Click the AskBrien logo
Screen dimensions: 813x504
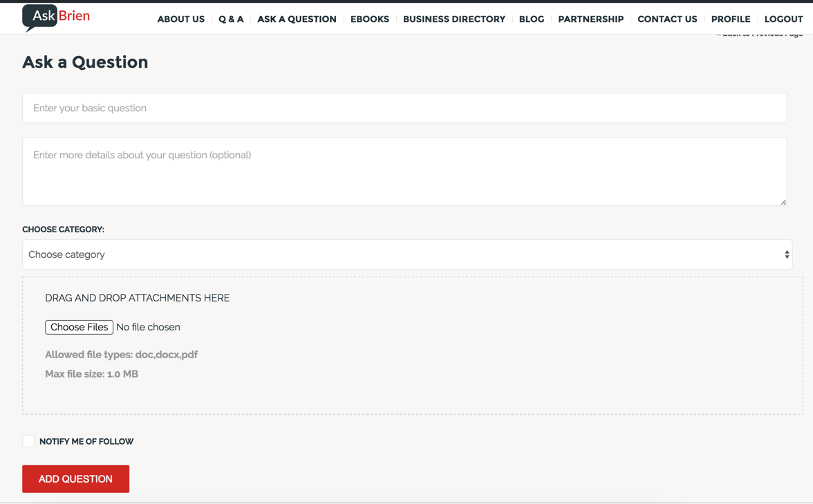tap(56, 17)
